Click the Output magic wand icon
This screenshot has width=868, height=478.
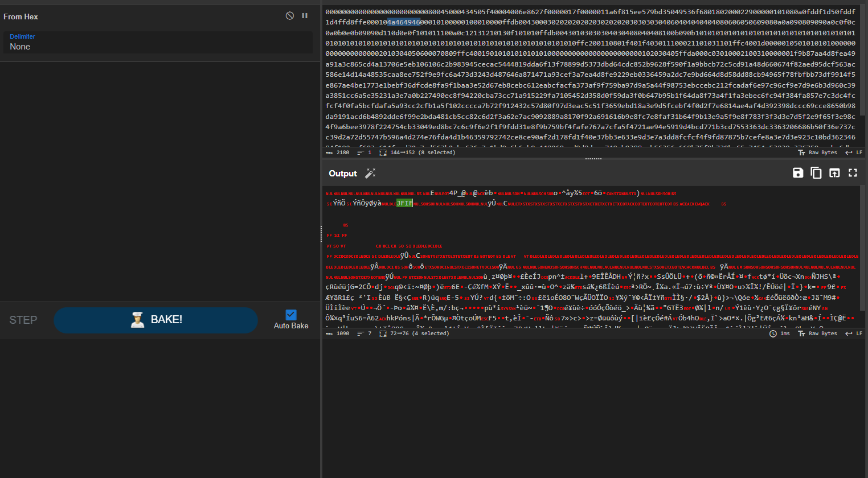(x=370, y=174)
